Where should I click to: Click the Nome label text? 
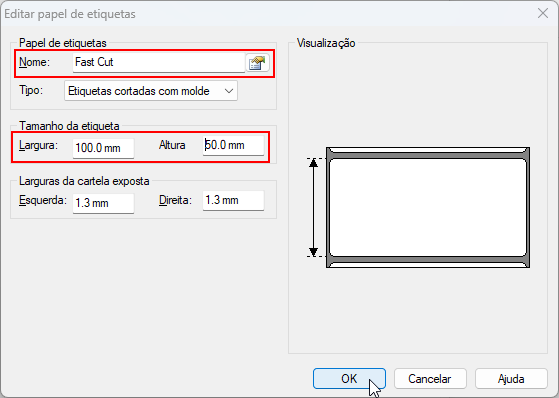(x=35, y=62)
